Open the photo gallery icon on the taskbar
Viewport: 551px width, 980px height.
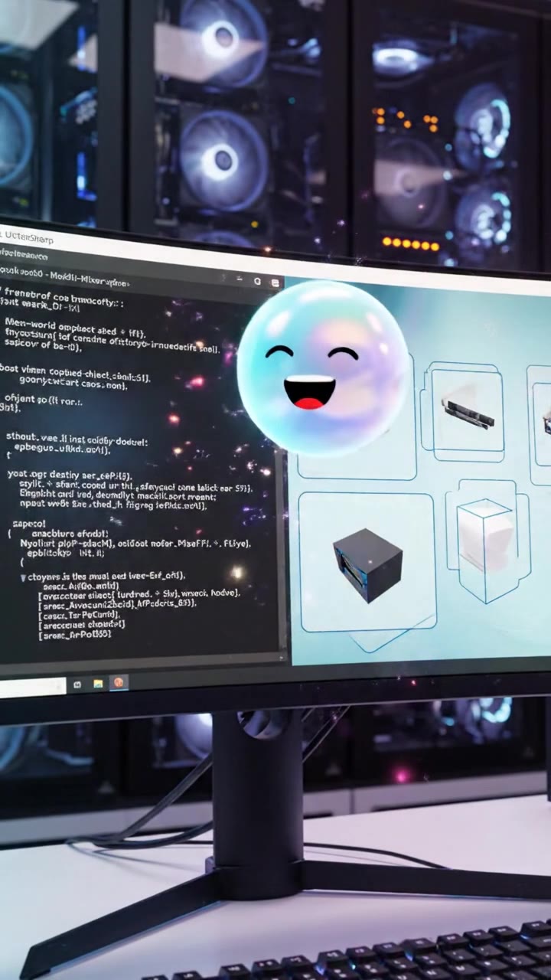coord(98,683)
